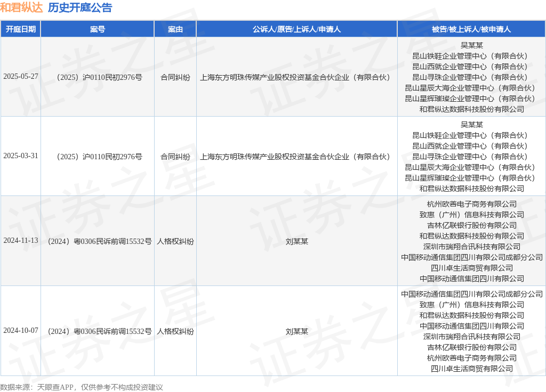Select the date cell "2024-11-13"

(x=21, y=241)
